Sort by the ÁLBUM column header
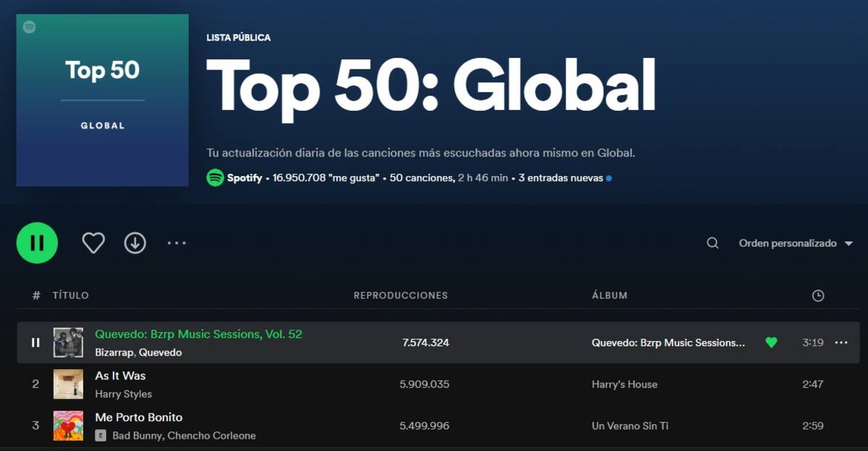 point(609,295)
